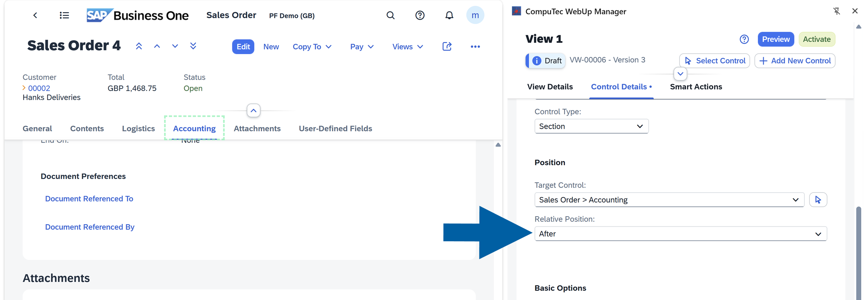Open the user profile avatar
The width and height of the screenshot is (868, 300).
tap(475, 15)
